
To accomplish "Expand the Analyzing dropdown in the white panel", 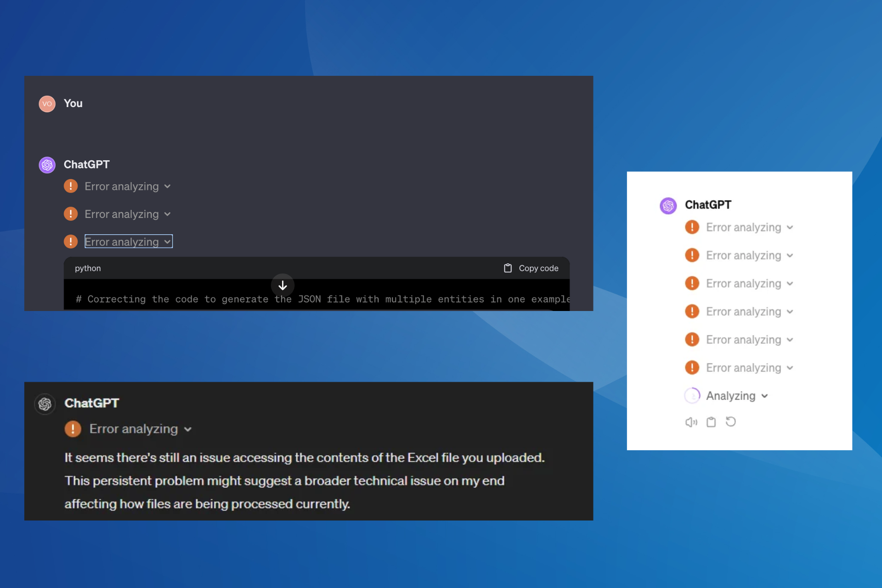I will [x=737, y=396].
